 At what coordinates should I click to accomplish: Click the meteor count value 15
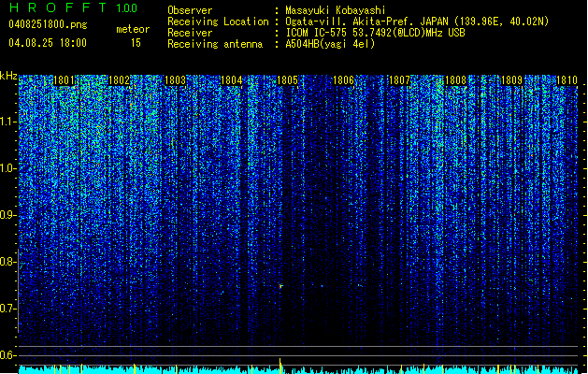pyautogui.click(x=136, y=43)
